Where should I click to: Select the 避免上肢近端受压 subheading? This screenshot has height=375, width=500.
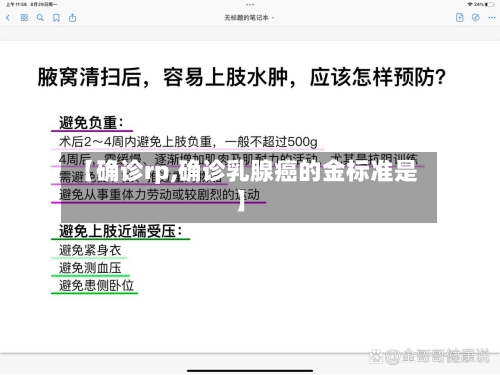121,231
